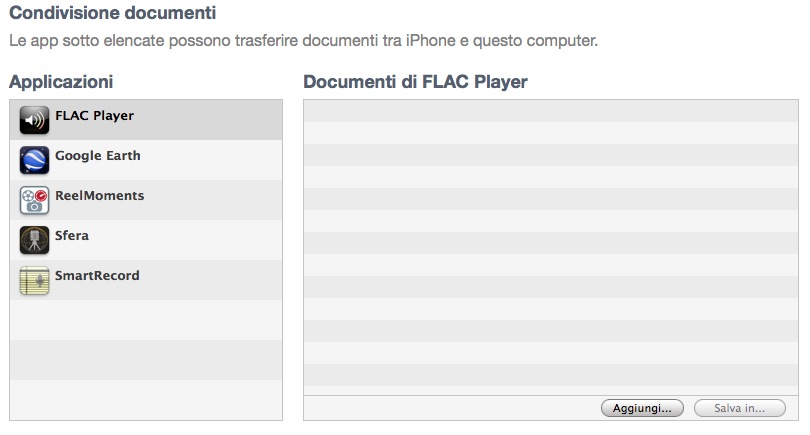Select the SmartRecord name label
This screenshot has width=810, height=435.
[97, 276]
